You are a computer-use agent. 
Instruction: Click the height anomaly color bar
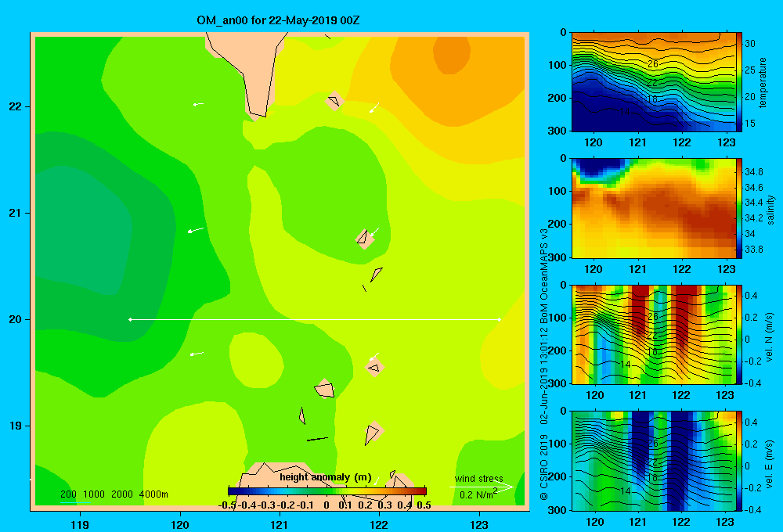tap(327, 491)
